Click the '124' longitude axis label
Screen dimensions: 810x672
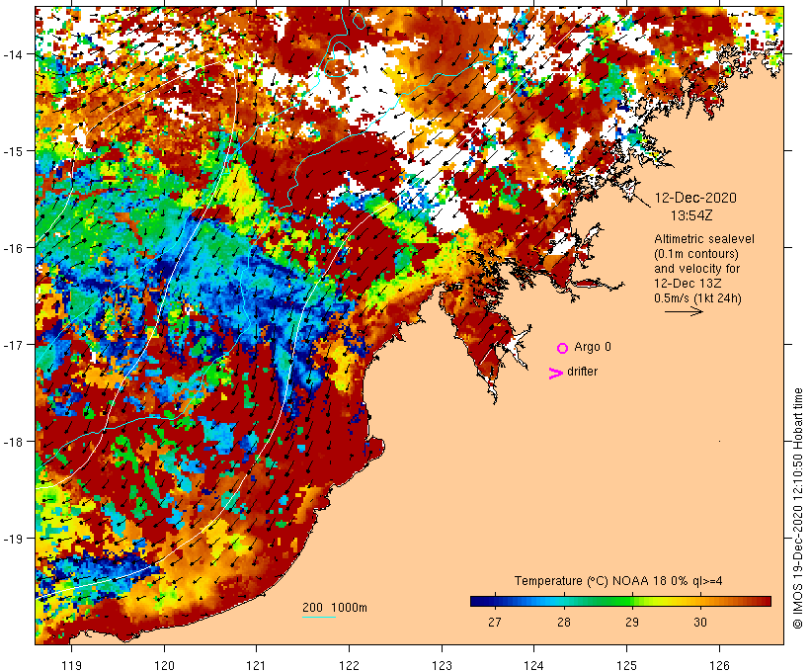click(534, 665)
